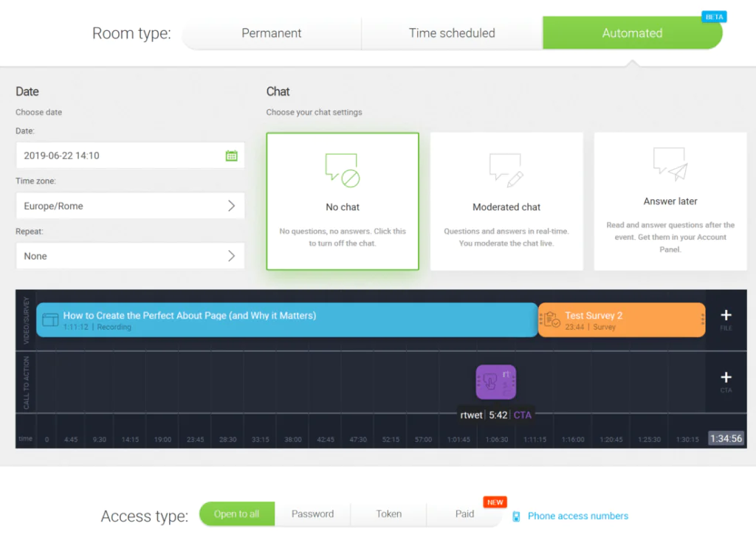
Task: Open the Phone access numbers link
Action: pyautogui.click(x=577, y=516)
